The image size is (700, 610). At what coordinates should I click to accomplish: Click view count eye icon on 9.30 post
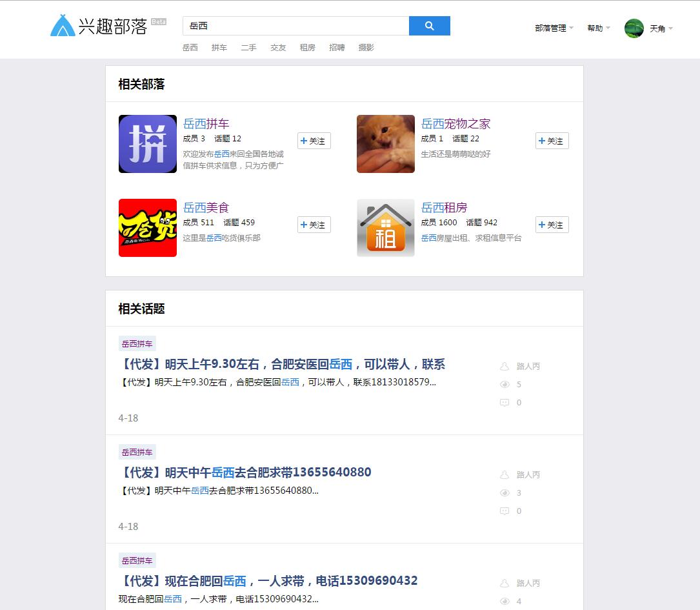coord(505,385)
